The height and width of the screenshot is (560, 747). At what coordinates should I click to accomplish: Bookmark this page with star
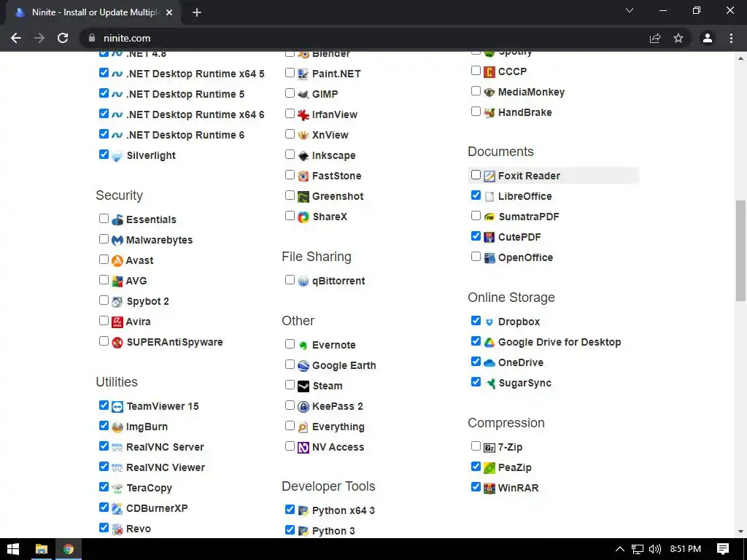coord(678,38)
